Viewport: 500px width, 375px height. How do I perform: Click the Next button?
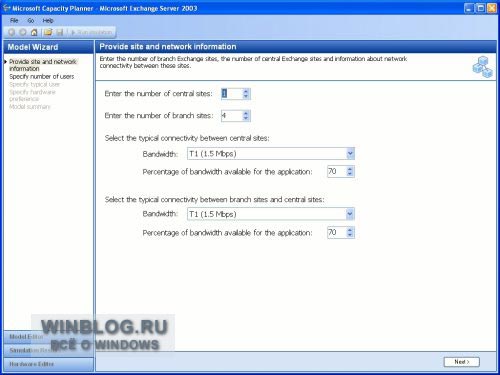tap(462, 362)
